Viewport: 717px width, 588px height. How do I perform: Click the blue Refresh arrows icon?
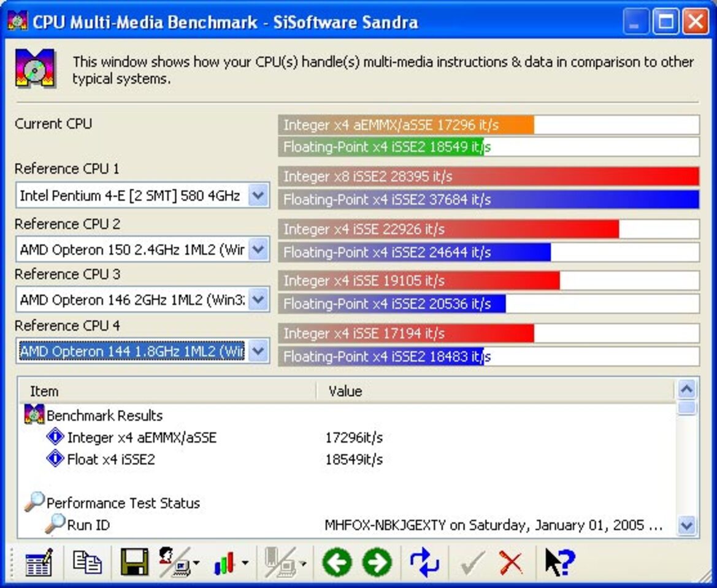tap(424, 562)
